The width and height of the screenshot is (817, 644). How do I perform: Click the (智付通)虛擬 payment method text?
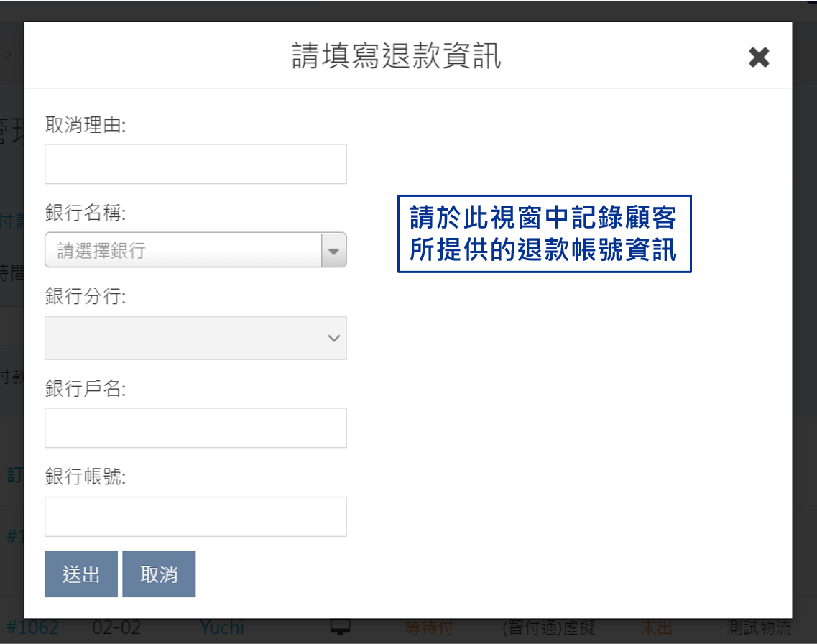point(549,628)
